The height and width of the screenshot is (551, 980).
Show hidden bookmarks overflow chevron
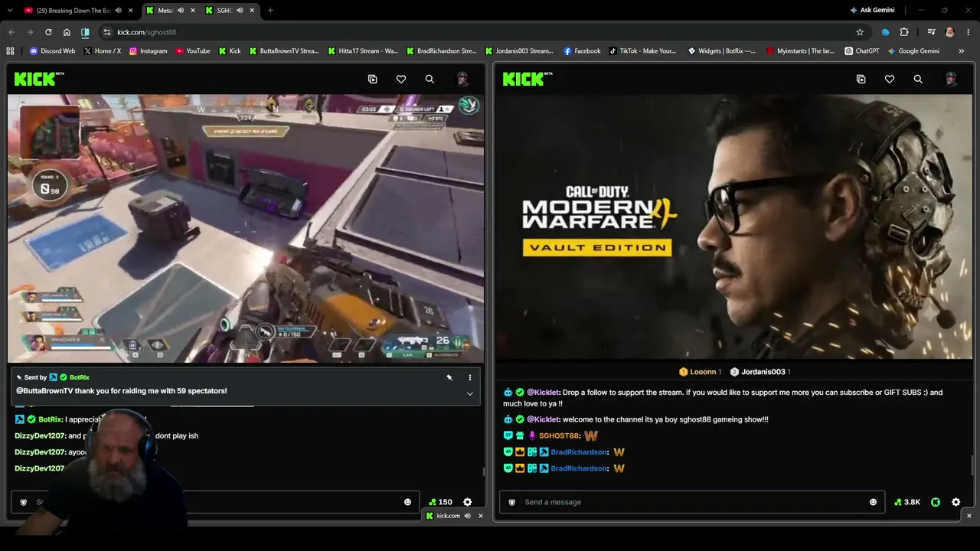[962, 51]
